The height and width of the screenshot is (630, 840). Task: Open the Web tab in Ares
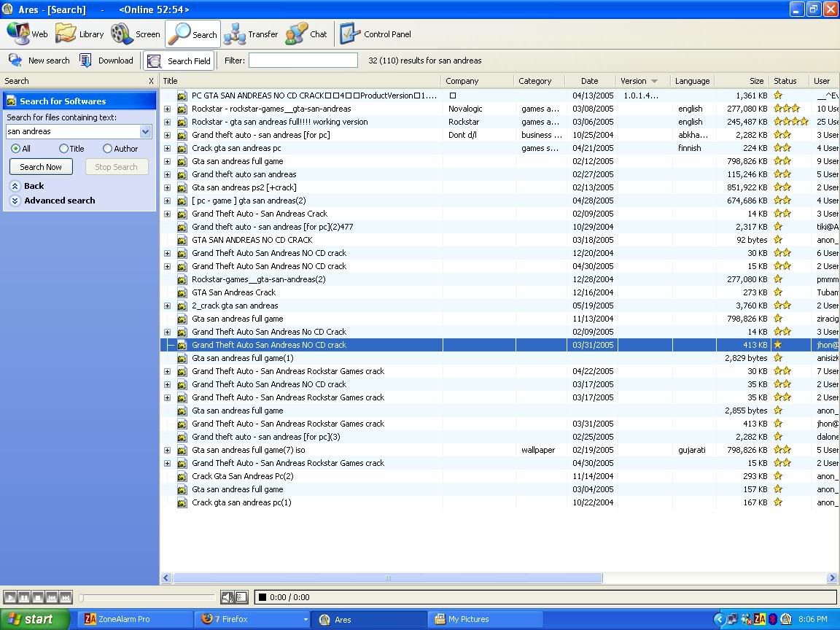pos(27,34)
